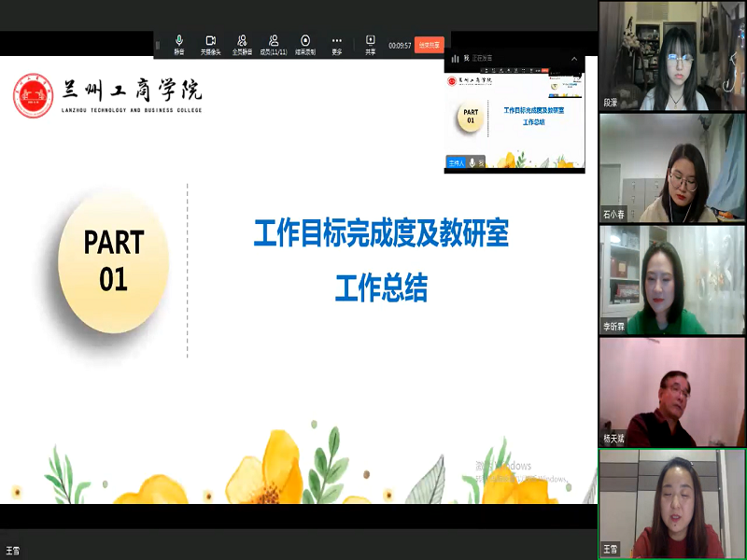Image resolution: width=747 pixels, height=560 pixels.
Task: Click the meeting timer 00:09:57
Action: click(x=400, y=45)
